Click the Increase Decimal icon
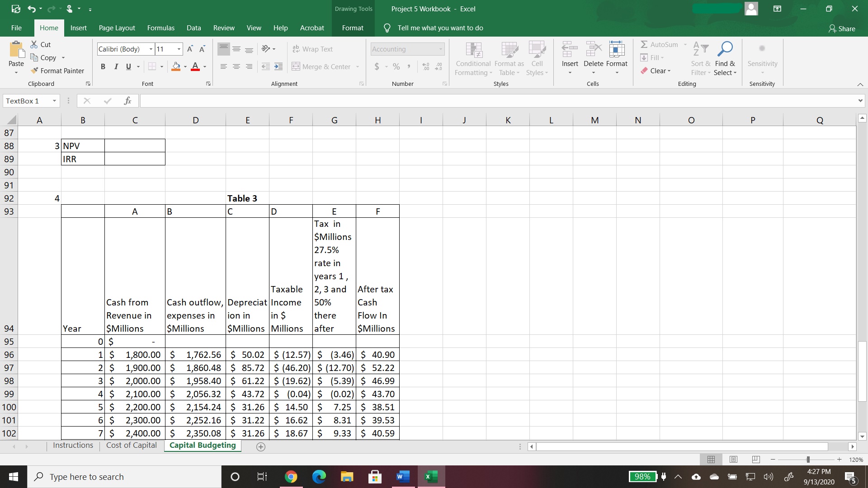 [x=425, y=66]
